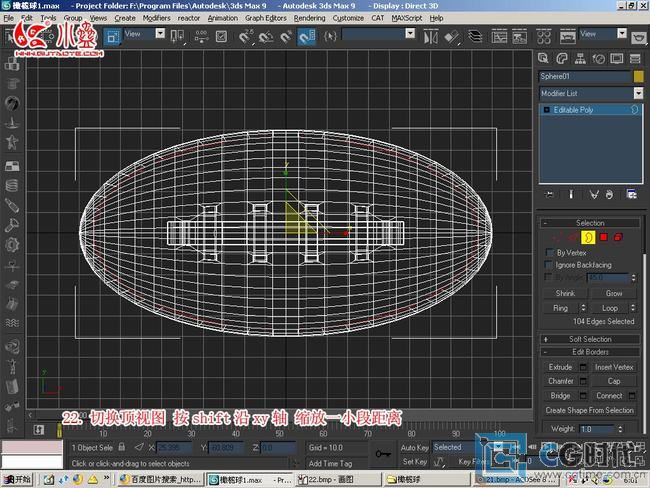Viewport: 650px width, 488px height.
Task: Enable the By Vertex checkbox
Action: tap(550, 252)
